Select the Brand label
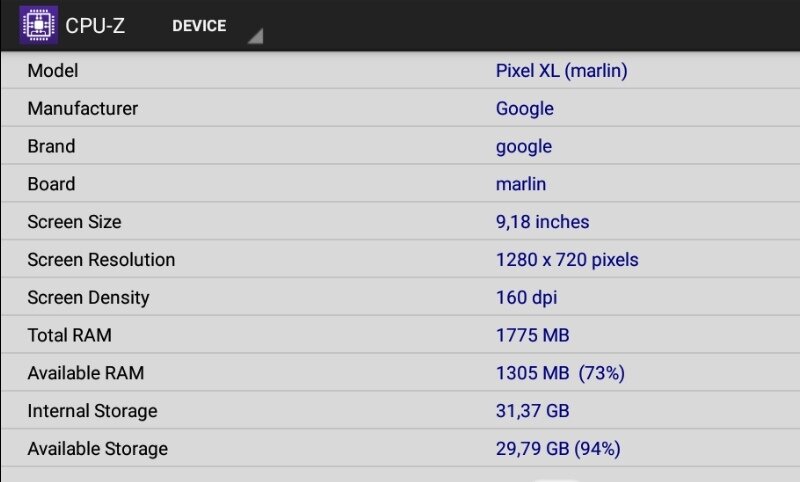800x482 pixels. pos(51,146)
